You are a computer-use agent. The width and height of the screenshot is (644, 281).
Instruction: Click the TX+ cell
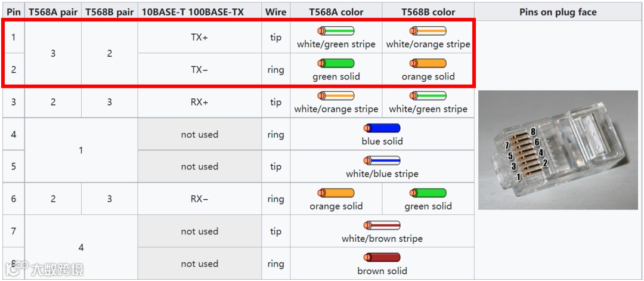pos(200,37)
